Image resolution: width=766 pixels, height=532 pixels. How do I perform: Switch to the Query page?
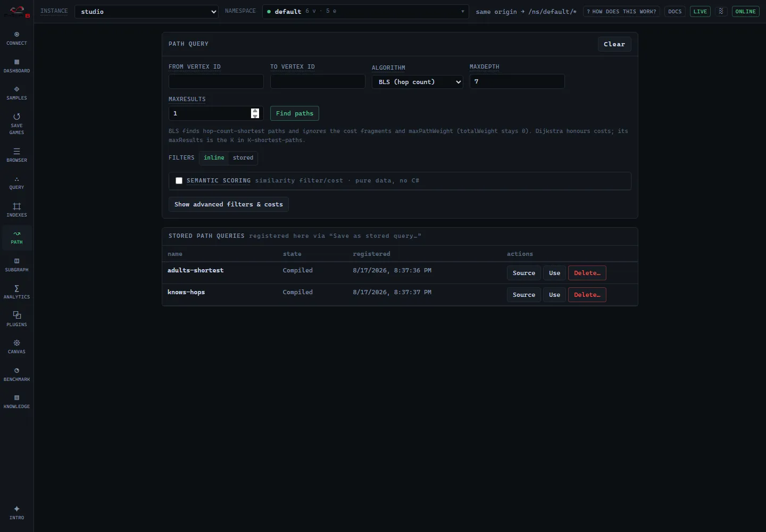click(16, 182)
